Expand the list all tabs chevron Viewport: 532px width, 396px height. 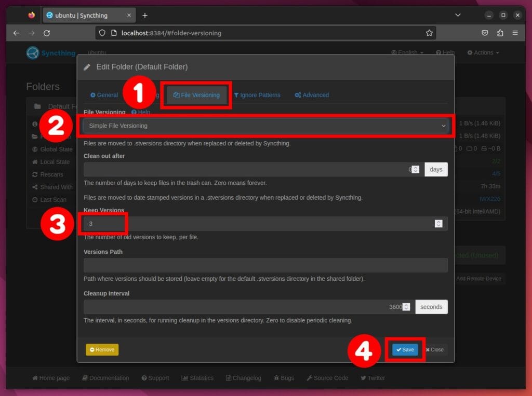(458, 15)
